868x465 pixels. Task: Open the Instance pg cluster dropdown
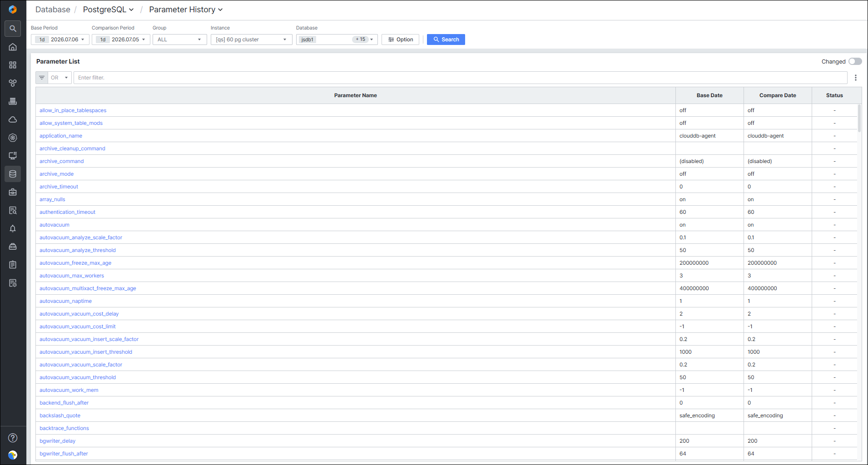(x=252, y=40)
